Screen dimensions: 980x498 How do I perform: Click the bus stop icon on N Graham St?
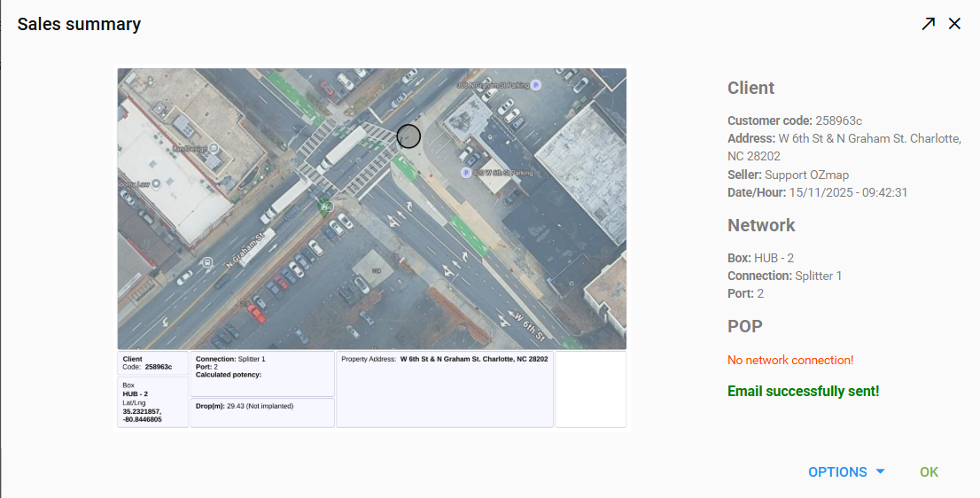pos(206,262)
